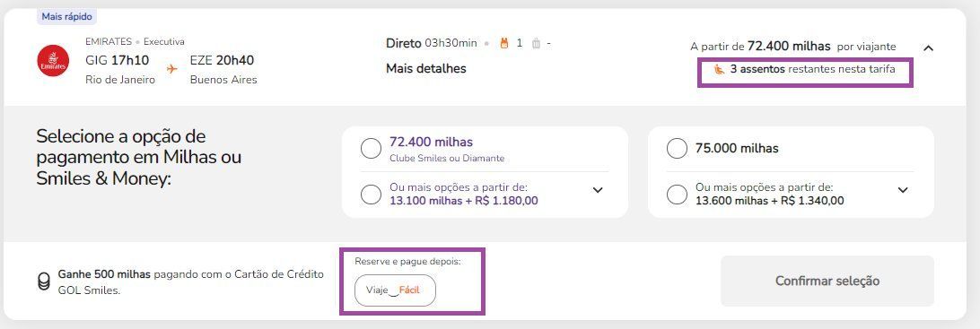Image resolution: width=980 pixels, height=329 pixels.
Task: Collapse the flight card using top chevron
Action: [928, 48]
